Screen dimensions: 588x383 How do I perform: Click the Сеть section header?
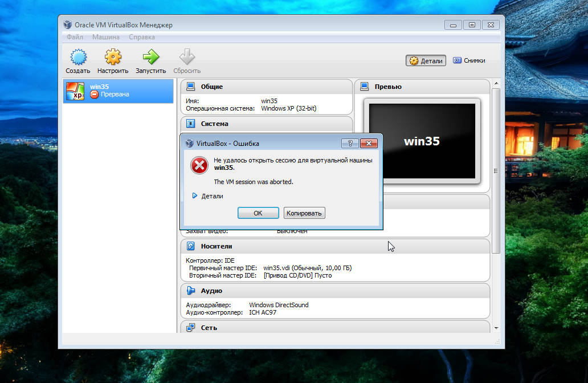(335, 327)
